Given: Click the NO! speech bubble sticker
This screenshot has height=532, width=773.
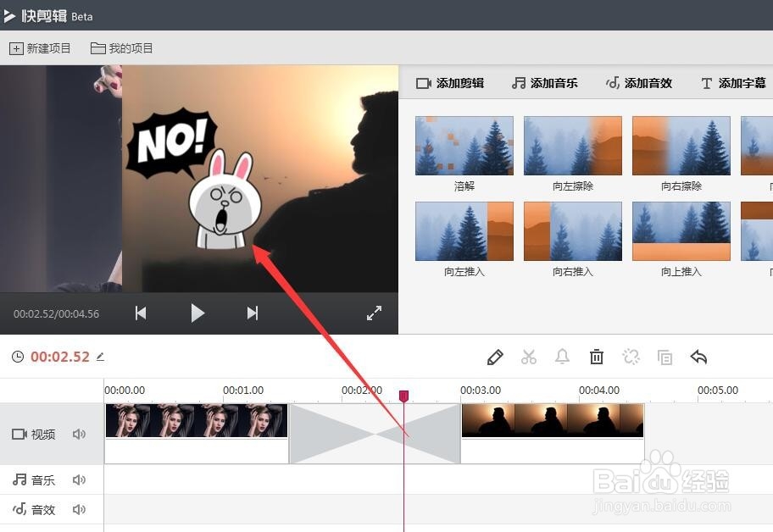Looking at the screenshot, I should pyautogui.click(x=171, y=143).
